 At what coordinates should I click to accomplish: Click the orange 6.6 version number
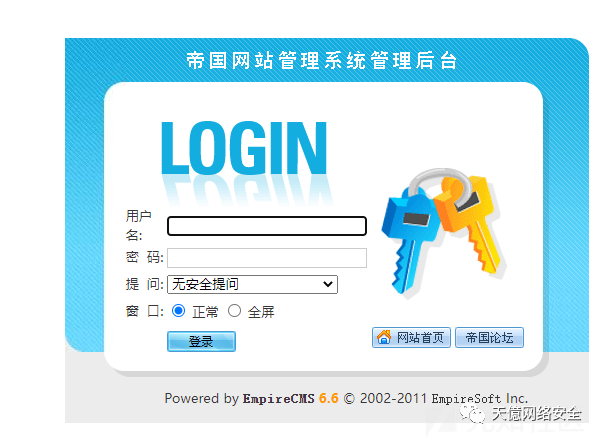328,398
